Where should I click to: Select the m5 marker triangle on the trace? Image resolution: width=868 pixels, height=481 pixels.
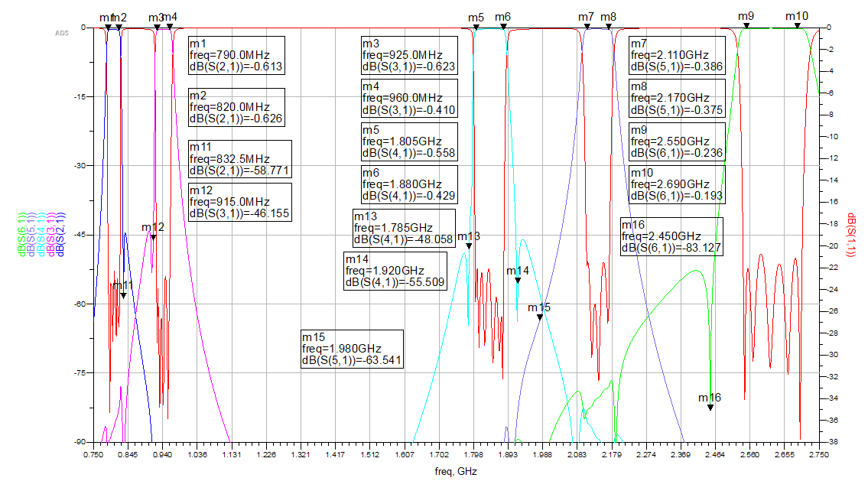coord(475,28)
